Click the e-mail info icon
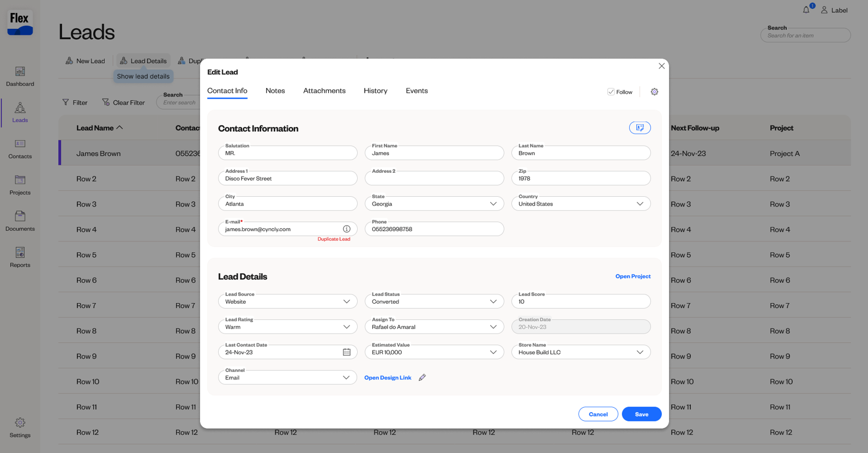Viewport: 868px width, 453px height. (347, 229)
